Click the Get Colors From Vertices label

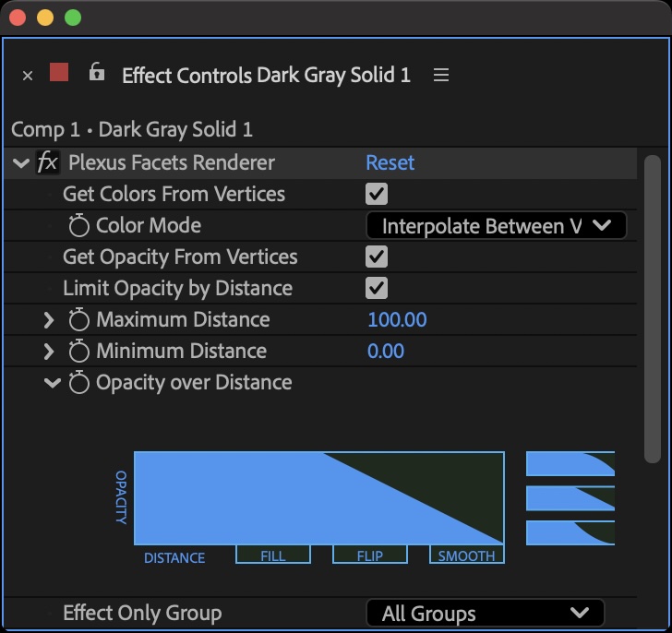tap(174, 194)
